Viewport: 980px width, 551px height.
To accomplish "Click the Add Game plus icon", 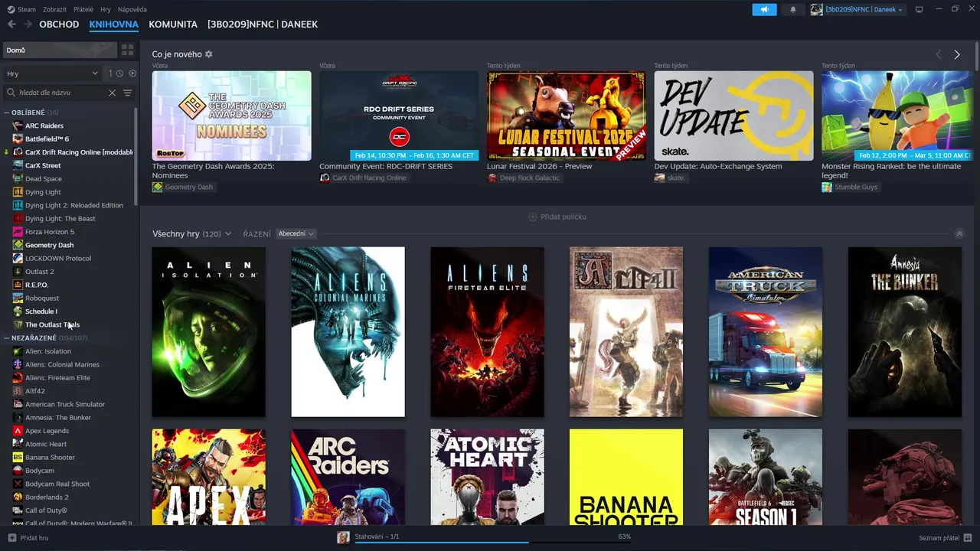I will (11, 538).
